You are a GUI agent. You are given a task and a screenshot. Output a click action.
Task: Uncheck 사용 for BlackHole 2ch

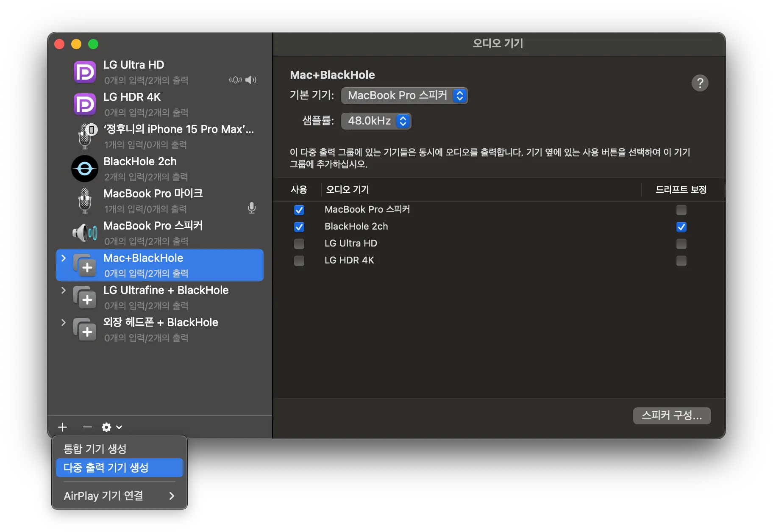click(x=299, y=227)
